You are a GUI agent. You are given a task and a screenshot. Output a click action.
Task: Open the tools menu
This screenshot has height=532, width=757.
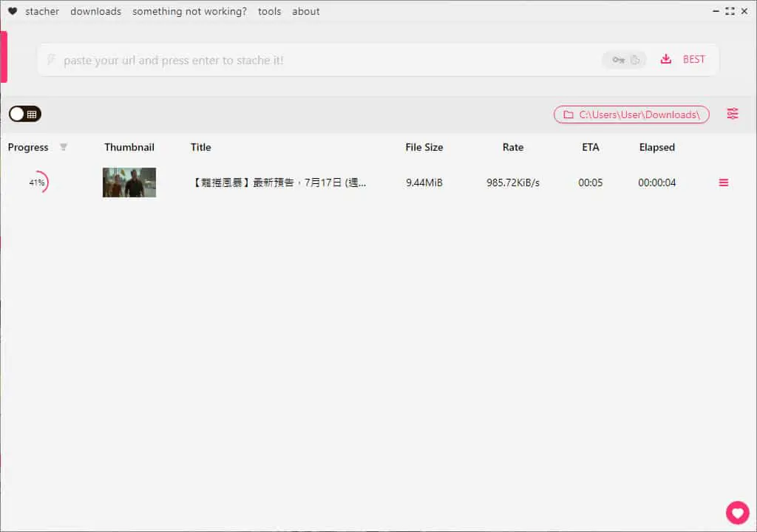pyautogui.click(x=269, y=11)
